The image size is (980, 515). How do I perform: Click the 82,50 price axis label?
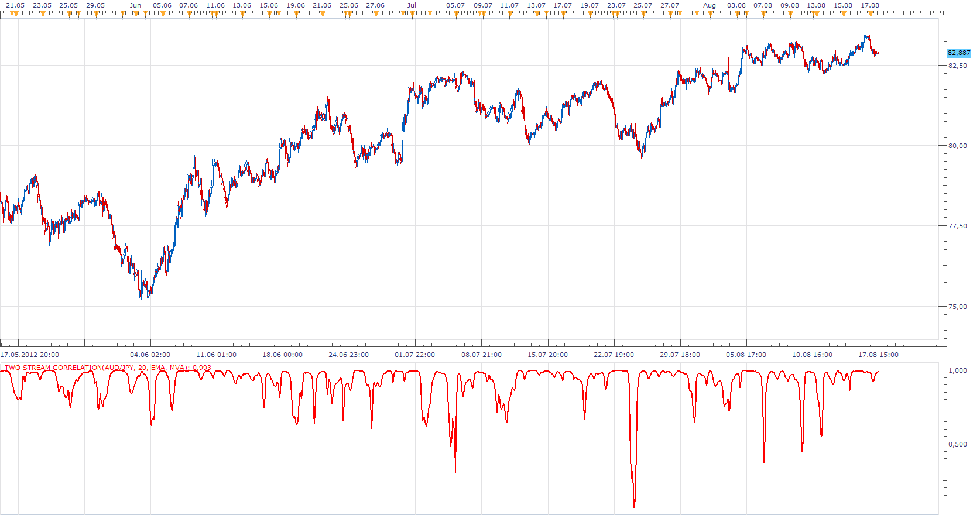pos(958,66)
